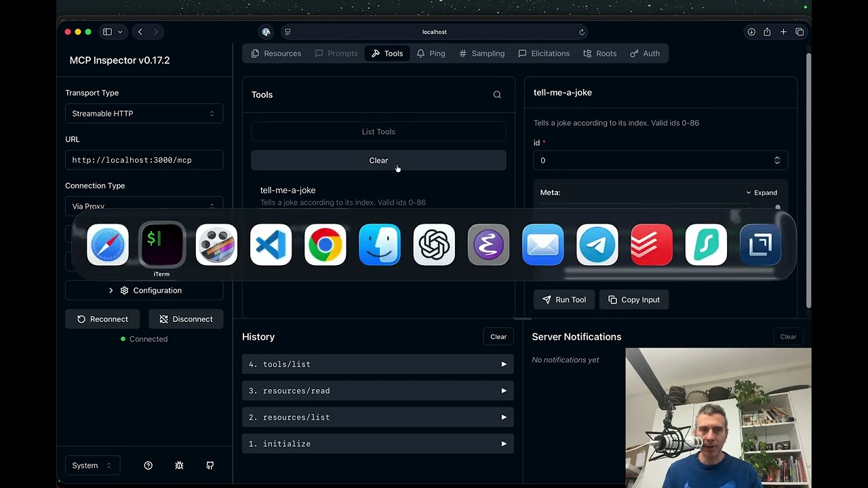Click the id input field

[x=660, y=161]
